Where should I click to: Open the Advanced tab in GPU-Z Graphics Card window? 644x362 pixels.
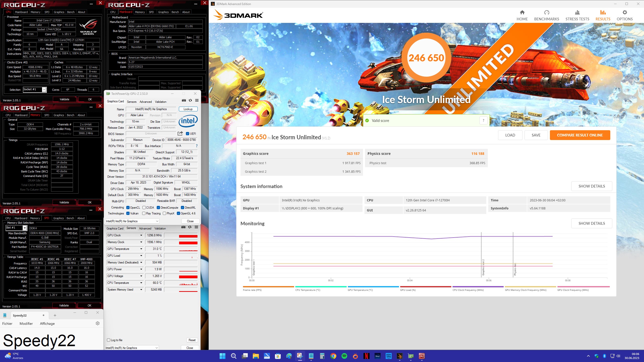(146, 102)
